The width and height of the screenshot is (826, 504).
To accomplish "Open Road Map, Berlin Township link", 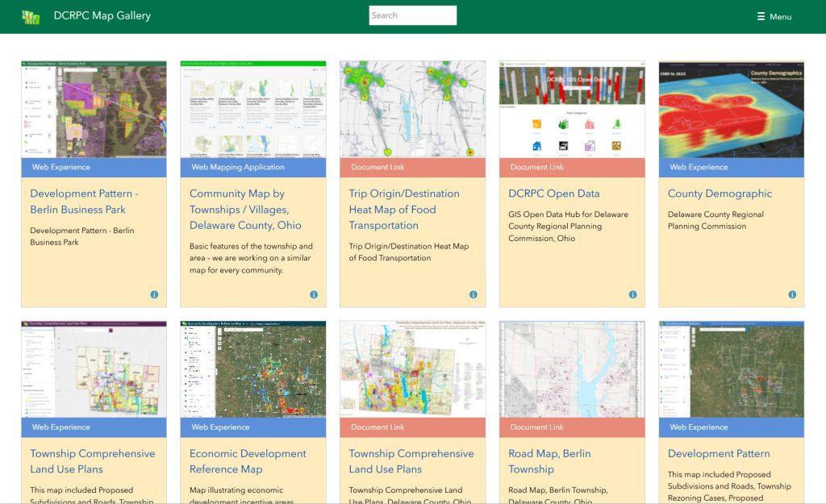I will pyautogui.click(x=549, y=461).
